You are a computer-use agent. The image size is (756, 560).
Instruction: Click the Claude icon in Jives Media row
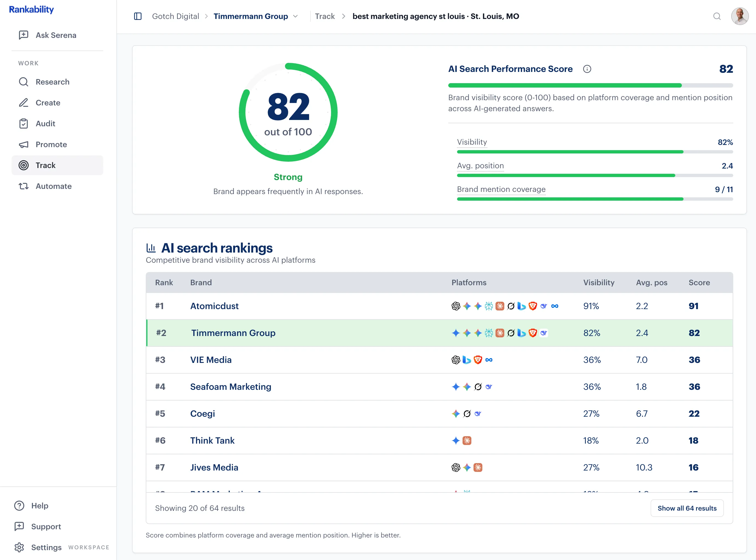click(478, 467)
